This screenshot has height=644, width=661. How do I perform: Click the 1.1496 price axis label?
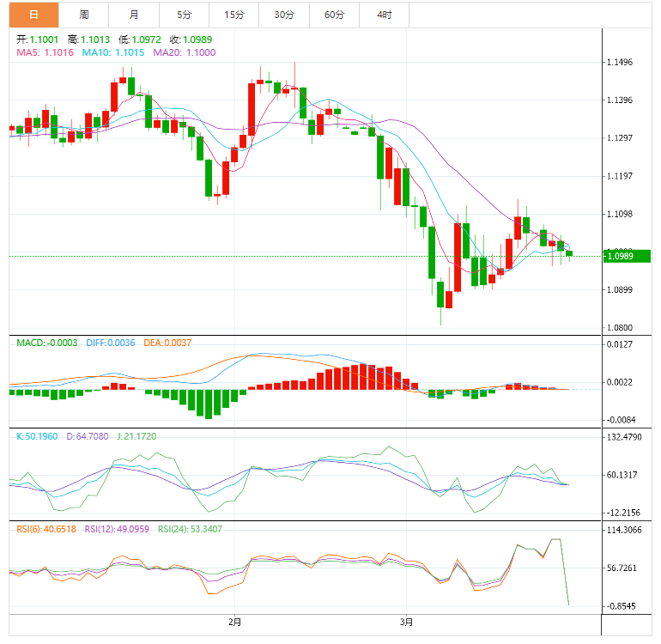coord(619,63)
